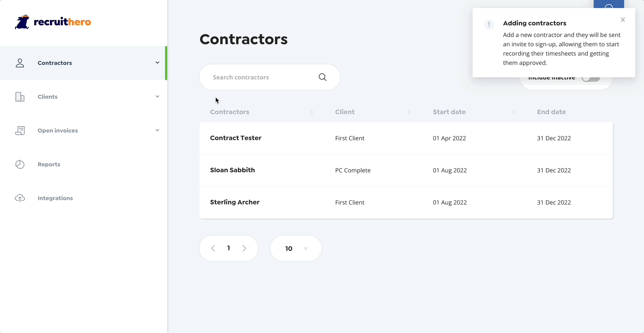Click the Contractors person icon in sidebar
Viewport: 644px width, 333px height.
20,63
